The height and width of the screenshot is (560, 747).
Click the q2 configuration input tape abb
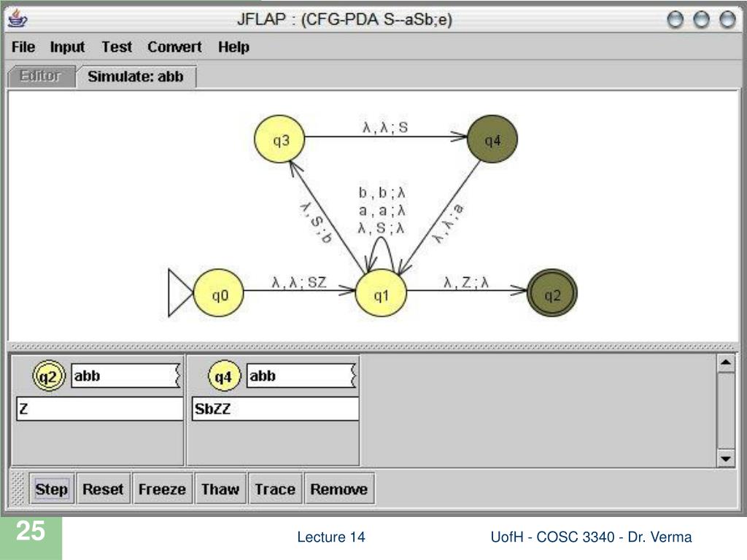(x=126, y=376)
